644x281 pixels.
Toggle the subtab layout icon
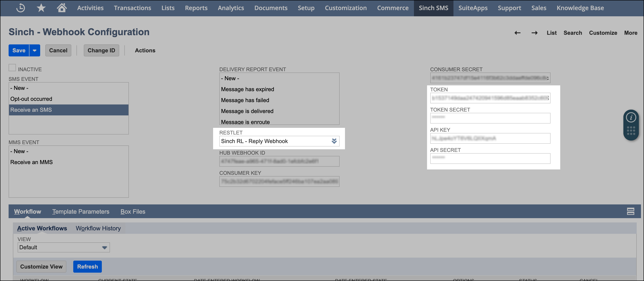630,211
